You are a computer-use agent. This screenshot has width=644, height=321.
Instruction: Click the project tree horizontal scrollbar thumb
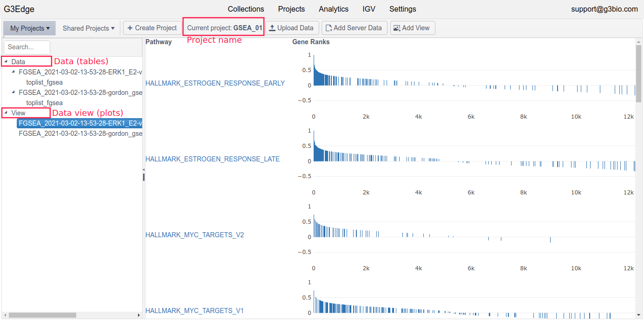(x=42, y=315)
